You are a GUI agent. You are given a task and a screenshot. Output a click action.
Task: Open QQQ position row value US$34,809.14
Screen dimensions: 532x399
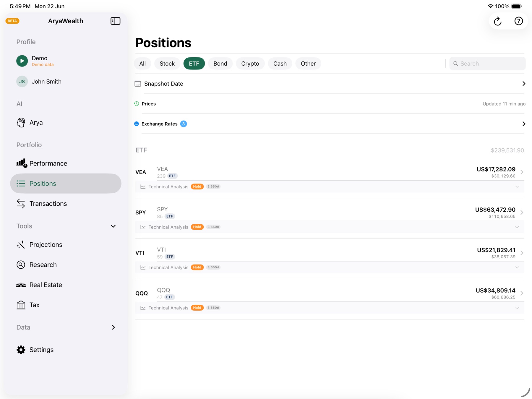coord(496,290)
